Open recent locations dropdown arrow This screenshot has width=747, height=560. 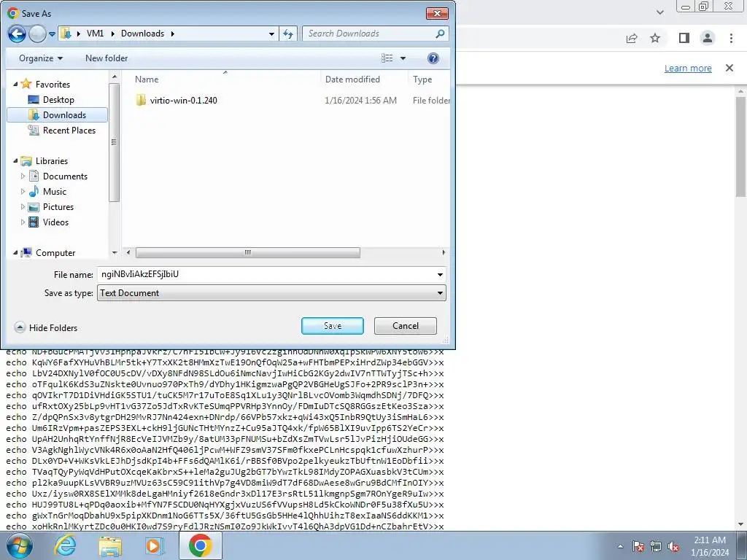(53, 34)
